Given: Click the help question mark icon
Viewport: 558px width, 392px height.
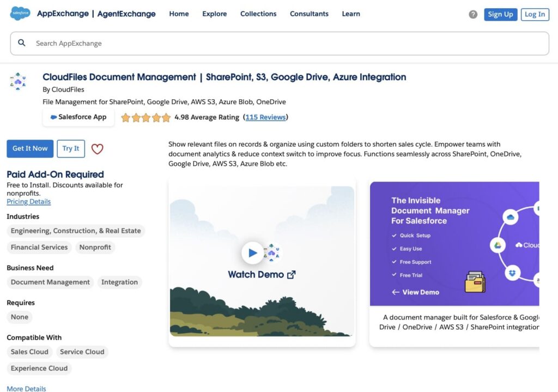Looking at the screenshot, I should point(473,15).
